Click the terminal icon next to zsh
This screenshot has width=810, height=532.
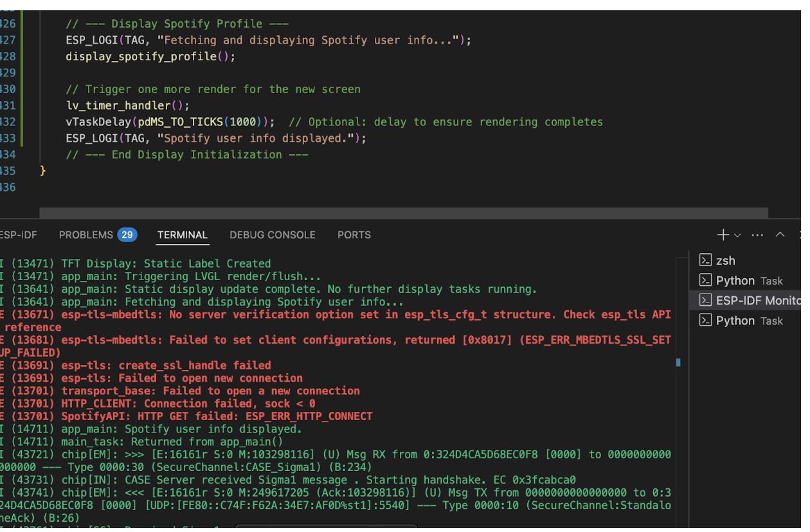705,260
